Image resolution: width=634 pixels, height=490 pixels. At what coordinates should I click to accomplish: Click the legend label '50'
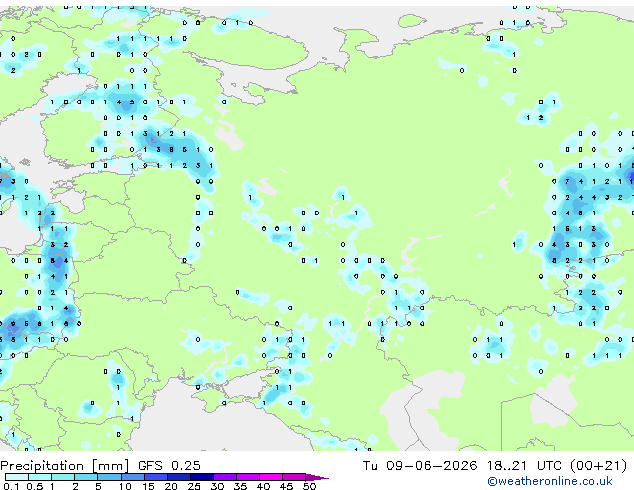point(309,486)
